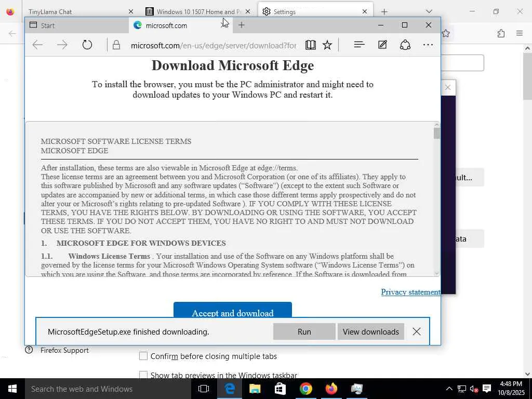The height and width of the screenshot is (399, 532).
Task: Close the Firefox Settings tab
Action: point(365,12)
